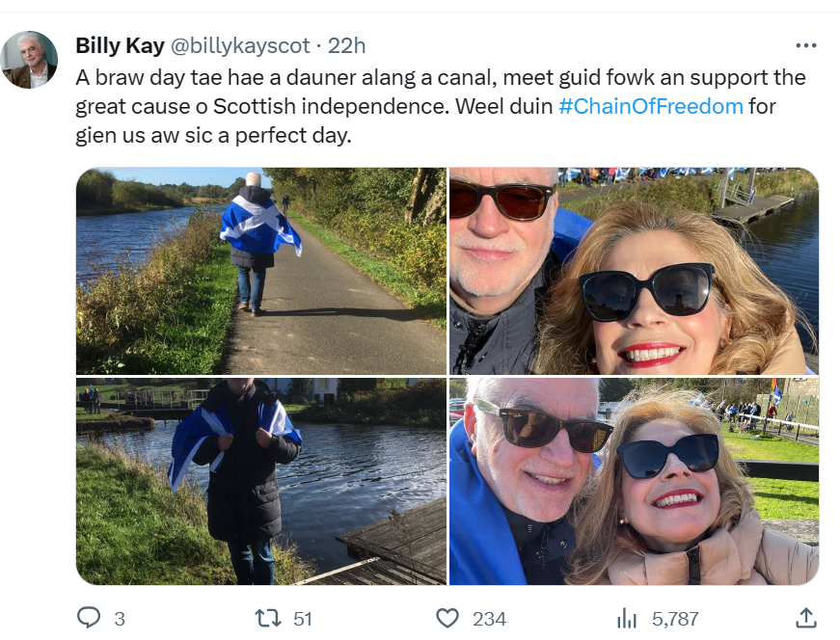Open the view analytics bar-chart icon
Screen dimensions: 840x640
(627, 618)
